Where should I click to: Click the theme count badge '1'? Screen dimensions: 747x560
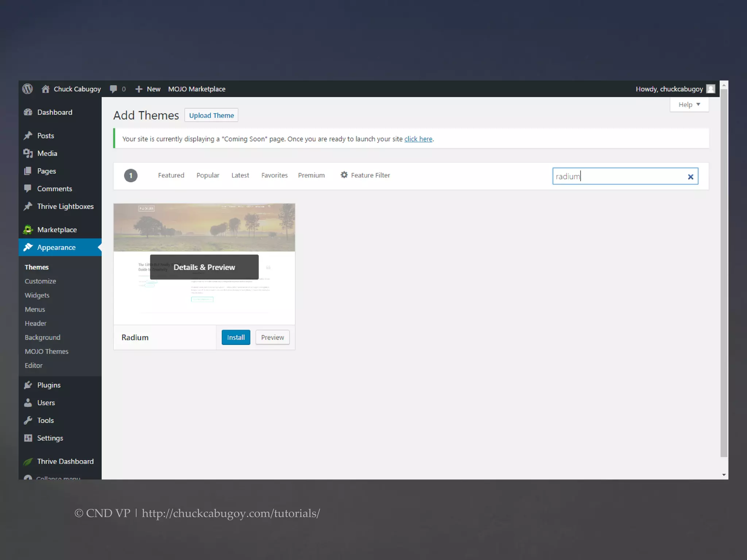click(131, 176)
